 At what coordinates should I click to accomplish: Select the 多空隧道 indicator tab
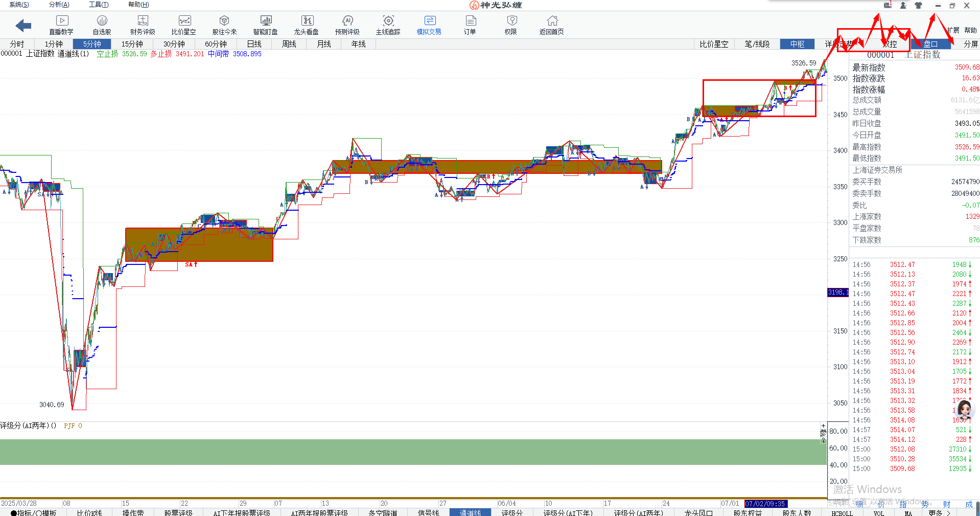383,512
